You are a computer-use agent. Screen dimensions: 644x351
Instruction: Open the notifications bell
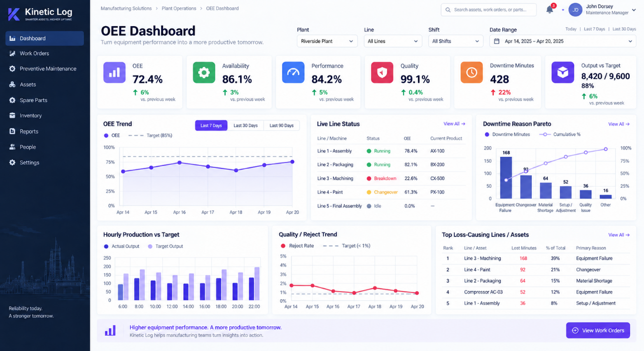[x=550, y=9]
